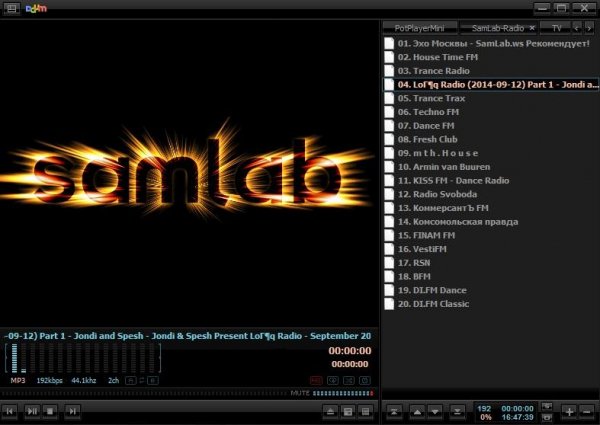
Task: Pick 06. Techno FM station
Action: (x=491, y=112)
